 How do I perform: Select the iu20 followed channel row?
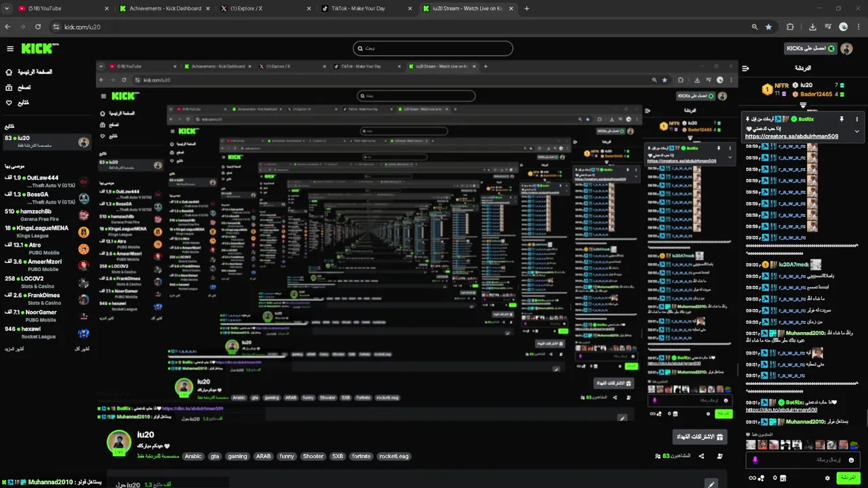pyautogui.click(x=46, y=142)
